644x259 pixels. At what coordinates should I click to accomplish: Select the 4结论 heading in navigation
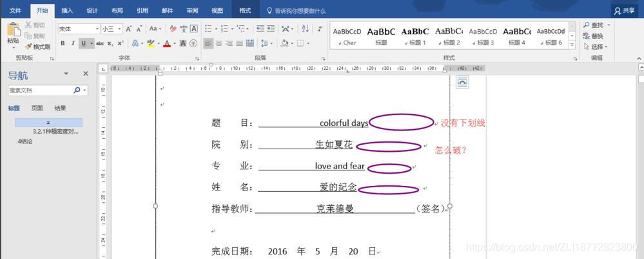25,141
